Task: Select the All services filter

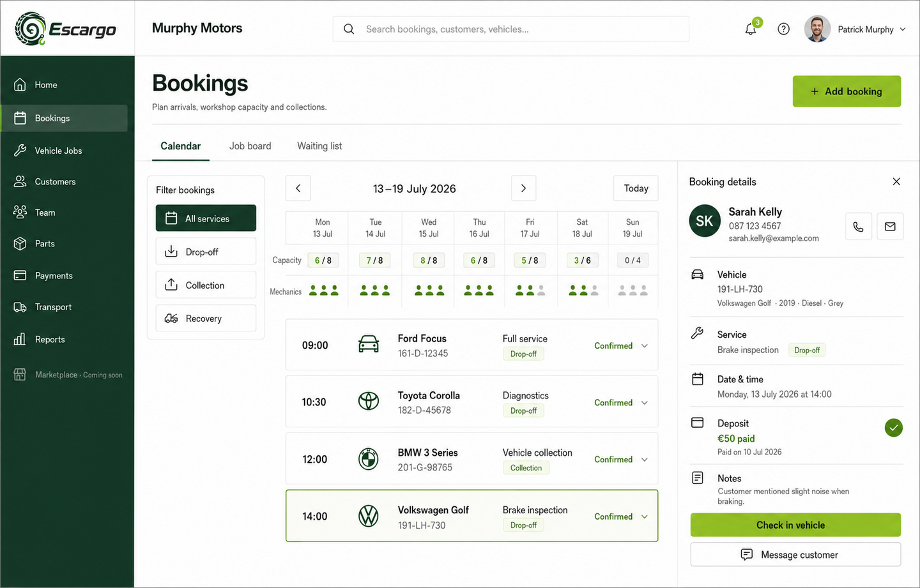Action: point(206,218)
